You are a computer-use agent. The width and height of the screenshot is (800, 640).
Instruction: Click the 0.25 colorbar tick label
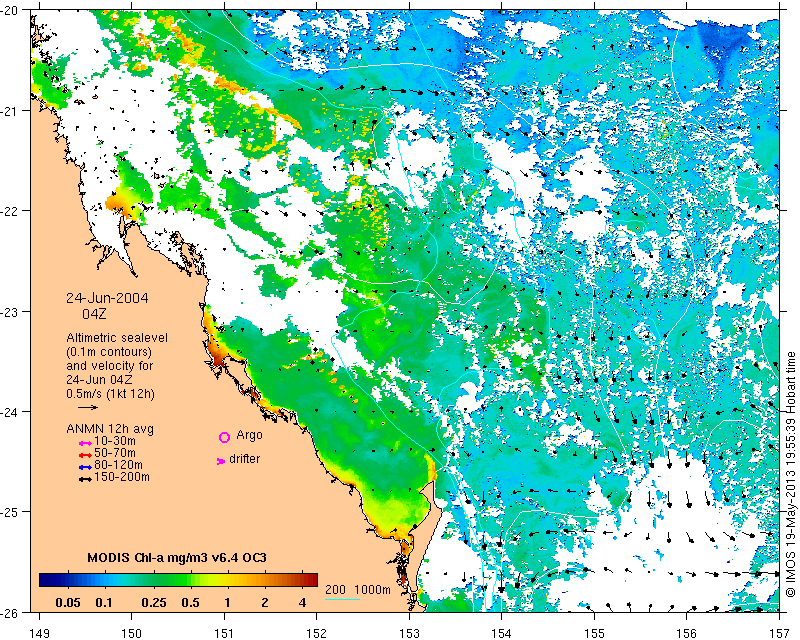(x=154, y=602)
